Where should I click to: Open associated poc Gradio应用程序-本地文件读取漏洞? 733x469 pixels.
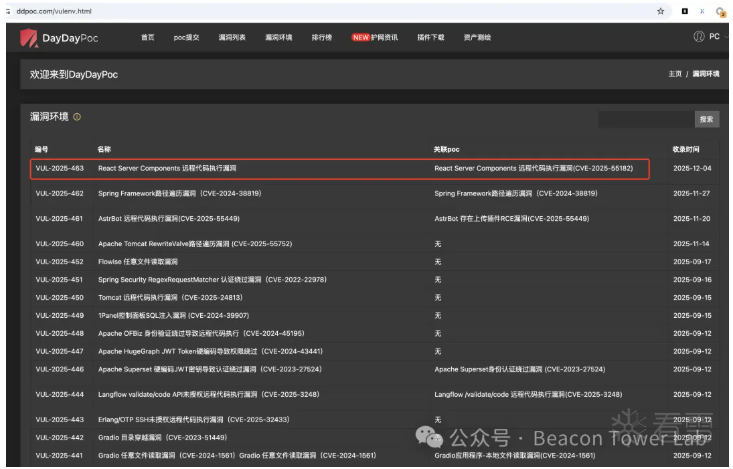[x=515, y=455]
